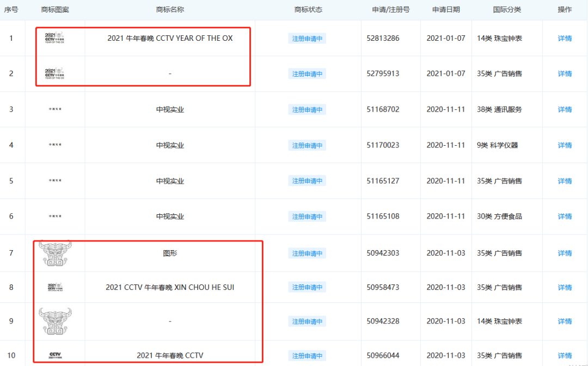
Task: Select 中视实业 name in row 5
Action: pyautogui.click(x=170, y=181)
